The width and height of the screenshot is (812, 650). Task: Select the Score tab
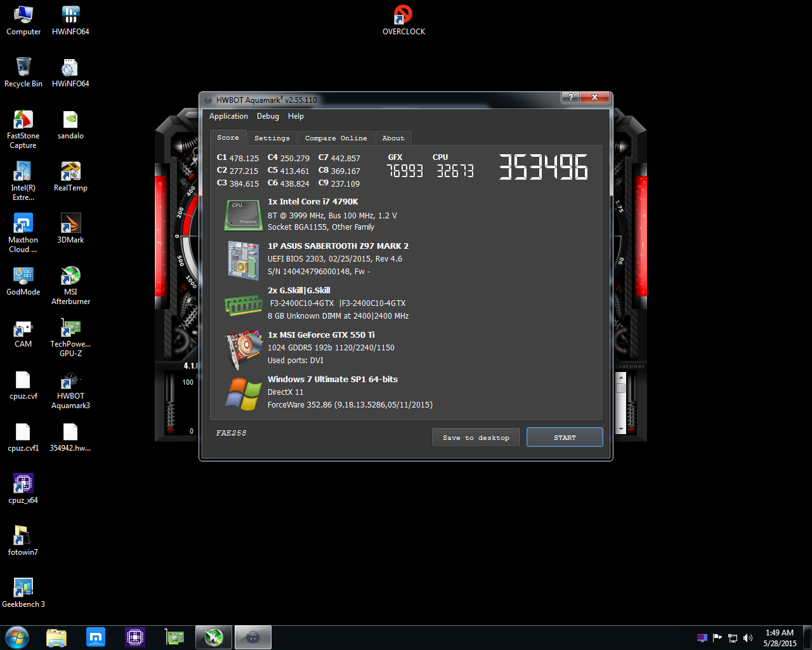point(228,137)
